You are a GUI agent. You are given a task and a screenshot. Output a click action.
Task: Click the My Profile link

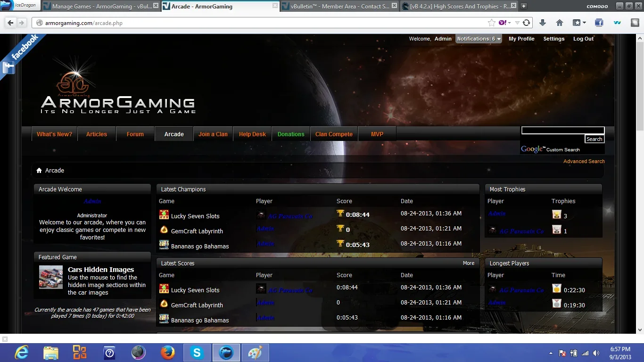point(521,39)
